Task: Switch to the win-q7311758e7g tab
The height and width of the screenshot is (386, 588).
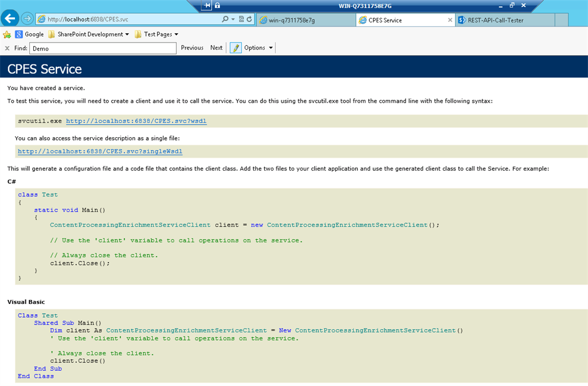Action: 306,20
